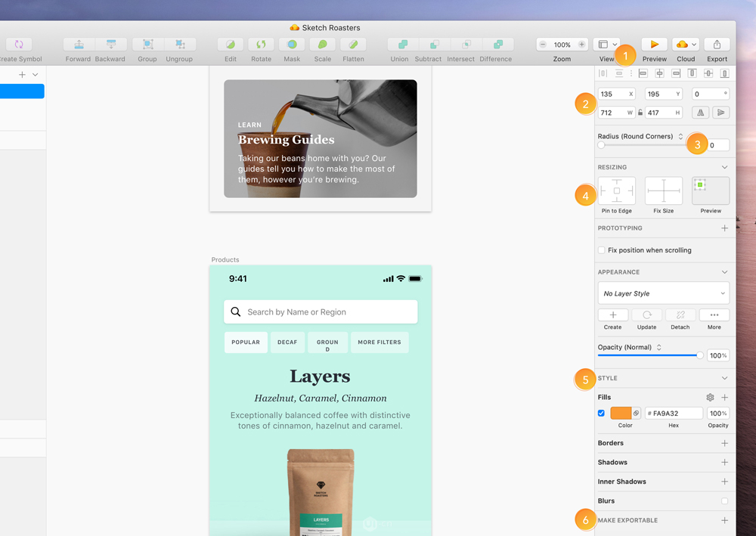This screenshot has width=756, height=536.
Task: Align layer to top edge
Action: (692, 73)
